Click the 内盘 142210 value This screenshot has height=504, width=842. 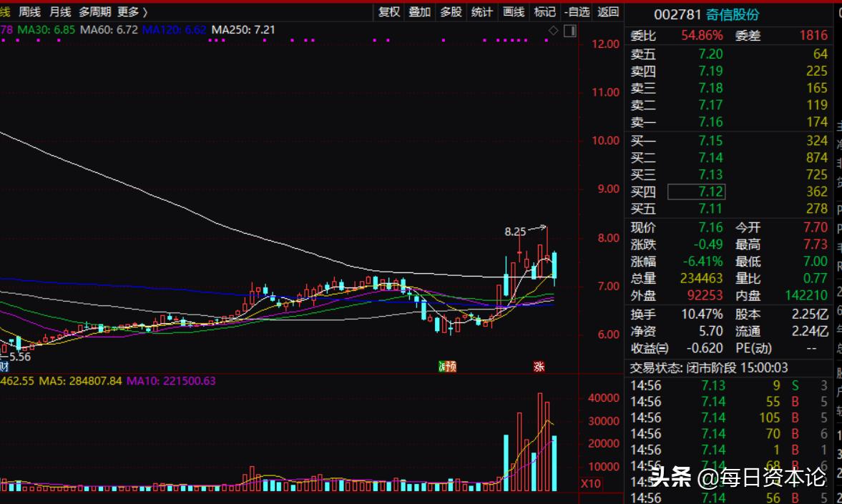806,295
